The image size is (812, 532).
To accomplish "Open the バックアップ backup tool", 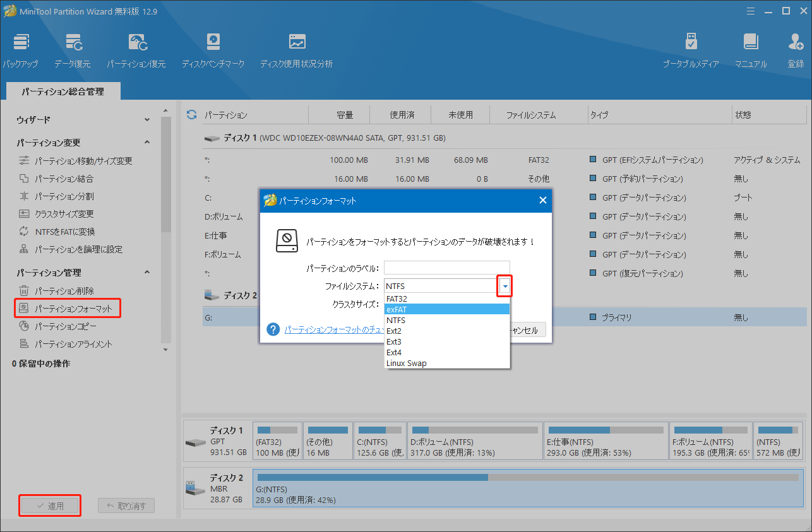I will point(20,51).
